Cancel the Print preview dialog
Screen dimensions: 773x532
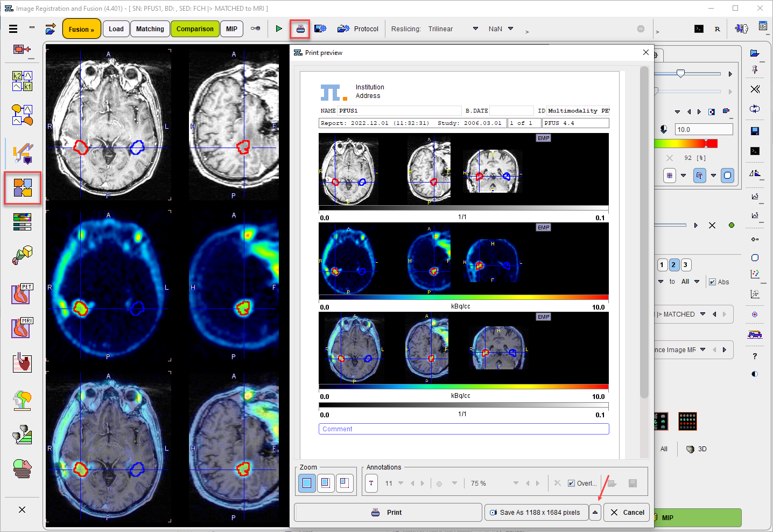[x=627, y=513]
